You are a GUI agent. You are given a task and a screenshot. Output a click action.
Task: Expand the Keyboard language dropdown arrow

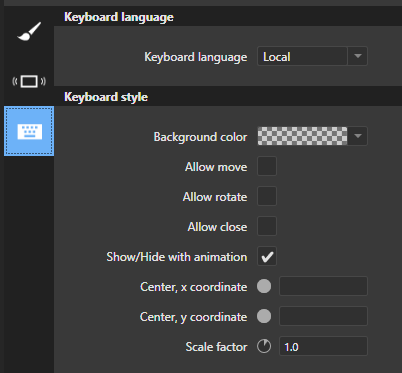358,56
